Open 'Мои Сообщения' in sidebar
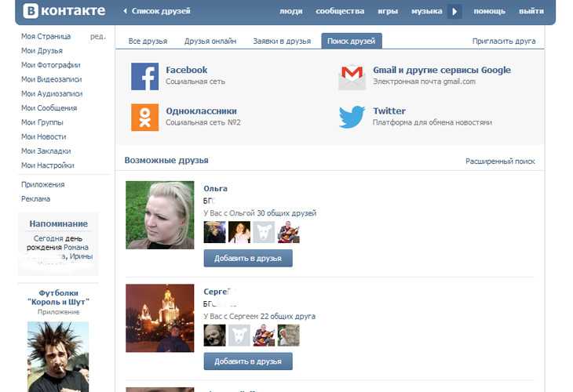573x392 pixels. tap(49, 108)
